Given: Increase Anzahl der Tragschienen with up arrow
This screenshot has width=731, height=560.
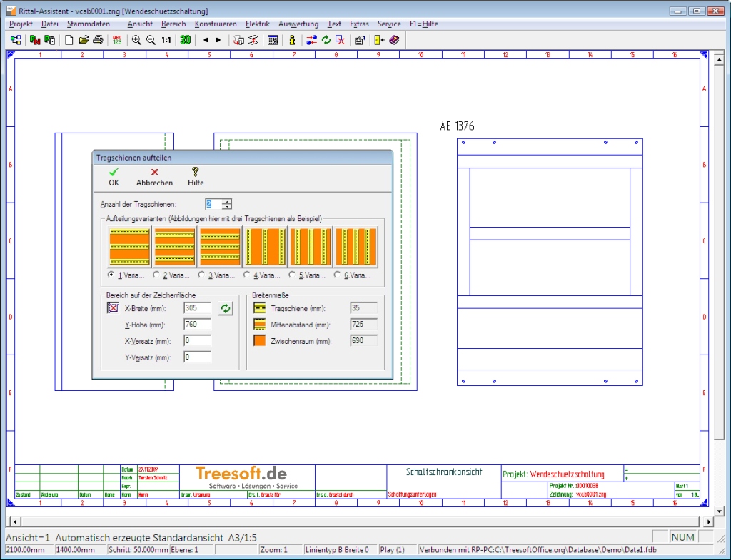Looking at the screenshot, I should click(227, 201).
